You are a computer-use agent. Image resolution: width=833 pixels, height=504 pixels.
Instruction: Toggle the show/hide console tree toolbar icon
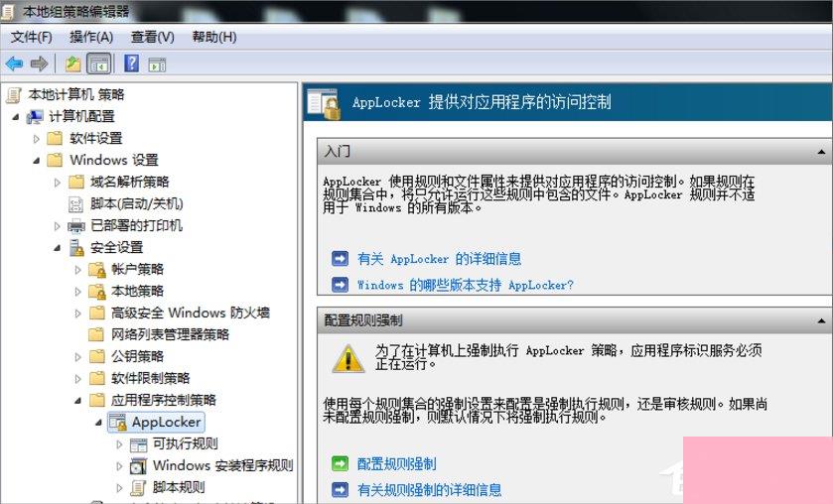(x=99, y=64)
